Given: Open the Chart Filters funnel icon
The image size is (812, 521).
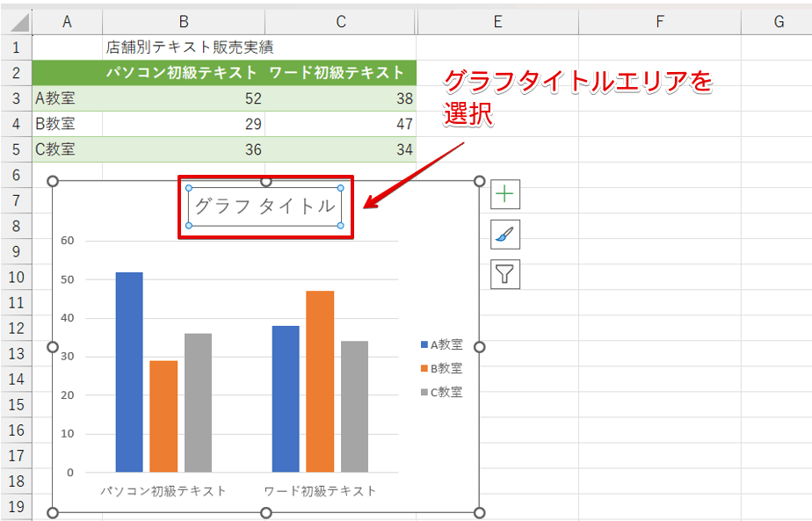Looking at the screenshot, I should pyautogui.click(x=504, y=274).
